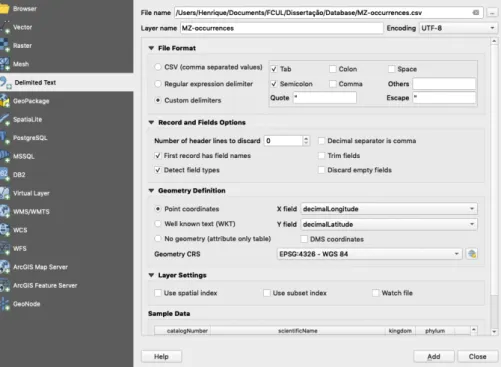Select the Mesh layer source icon

(5, 64)
